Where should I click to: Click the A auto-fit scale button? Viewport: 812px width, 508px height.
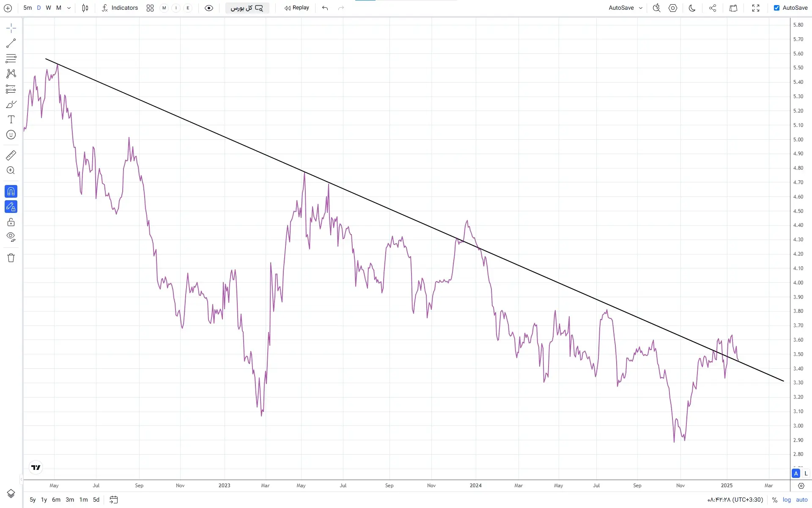point(796,473)
